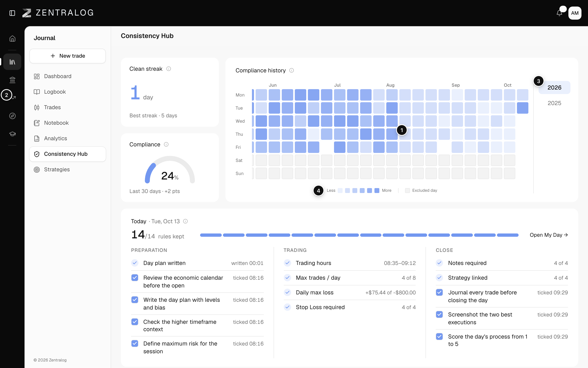Switch to the 2025 year tab
This screenshot has height=368, width=588.
554,103
